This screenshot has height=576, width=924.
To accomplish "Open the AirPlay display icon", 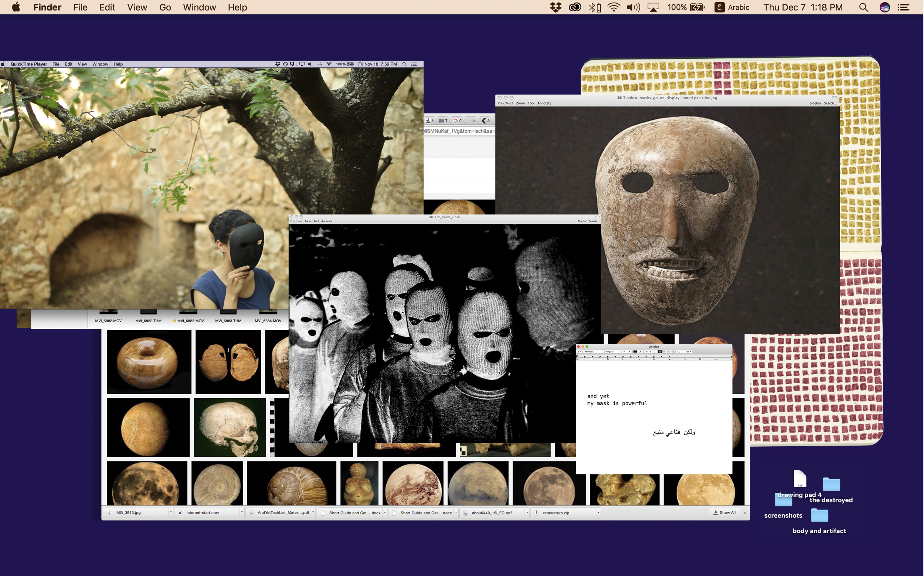I will coord(653,7).
